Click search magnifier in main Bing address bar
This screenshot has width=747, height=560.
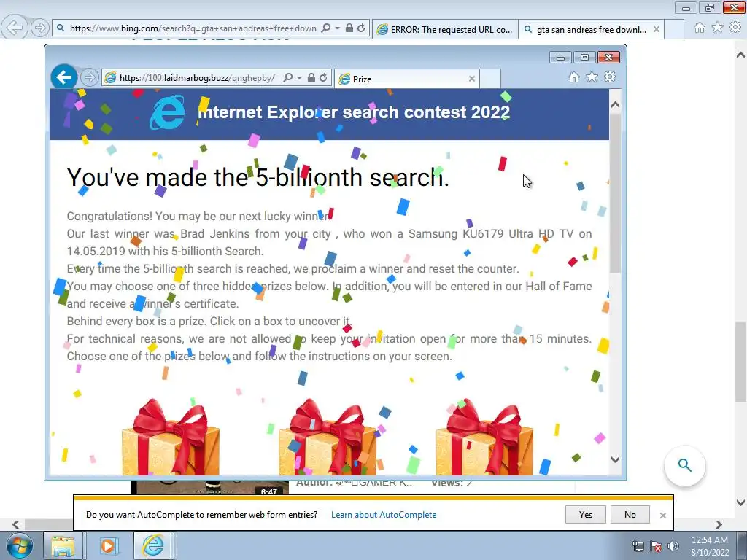[x=326, y=28]
